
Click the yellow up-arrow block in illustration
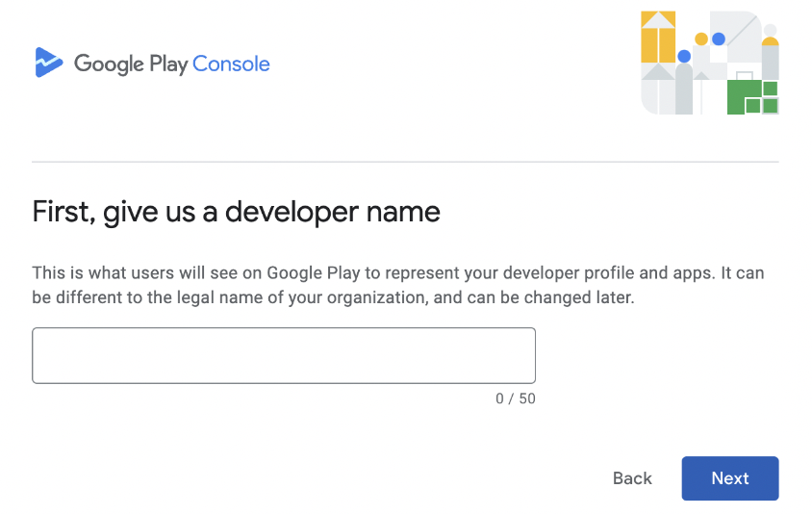pos(658,37)
